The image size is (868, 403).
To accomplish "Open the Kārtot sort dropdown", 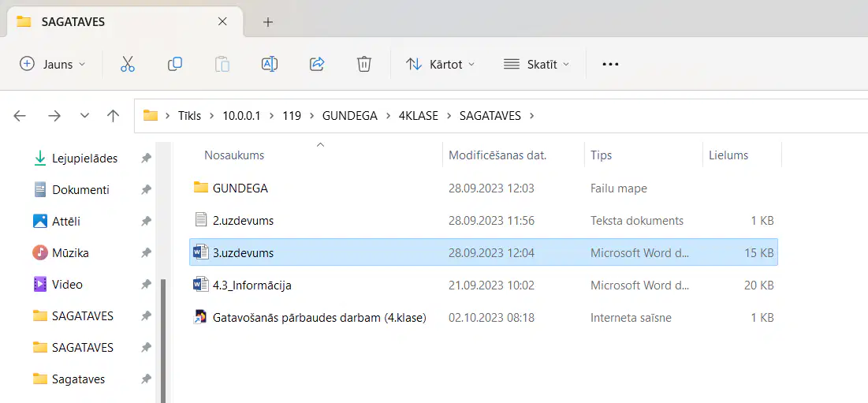I will [440, 64].
